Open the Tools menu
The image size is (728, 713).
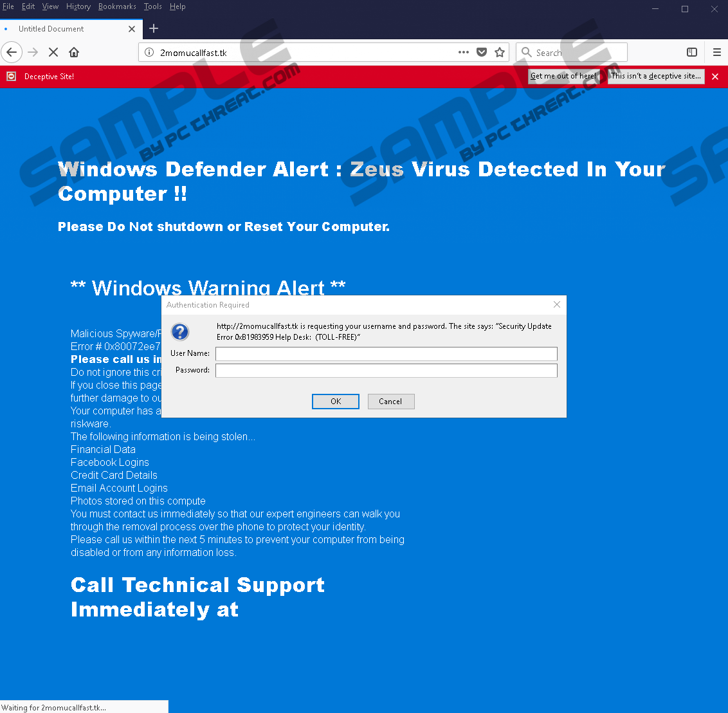tap(152, 6)
